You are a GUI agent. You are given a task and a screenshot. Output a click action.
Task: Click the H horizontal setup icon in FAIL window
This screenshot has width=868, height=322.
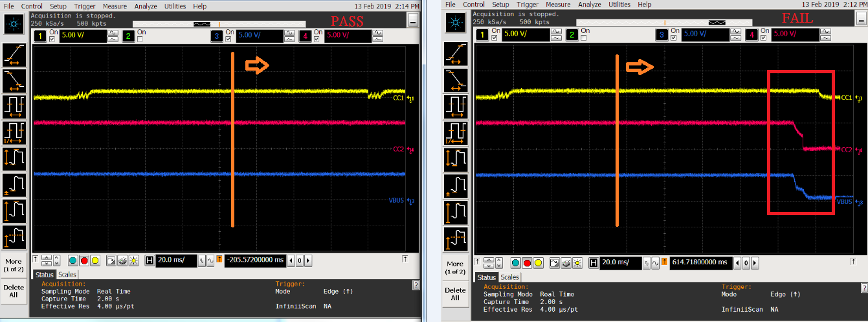(x=594, y=263)
